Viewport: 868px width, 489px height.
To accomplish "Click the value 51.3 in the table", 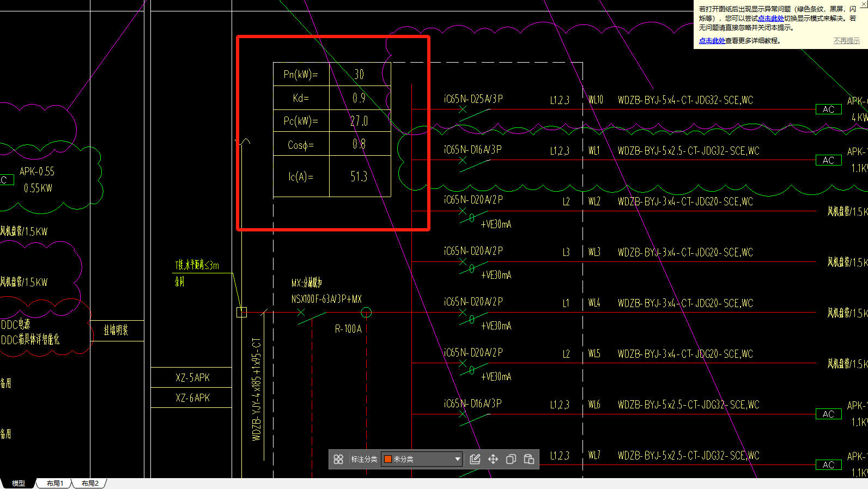I will [x=359, y=176].
